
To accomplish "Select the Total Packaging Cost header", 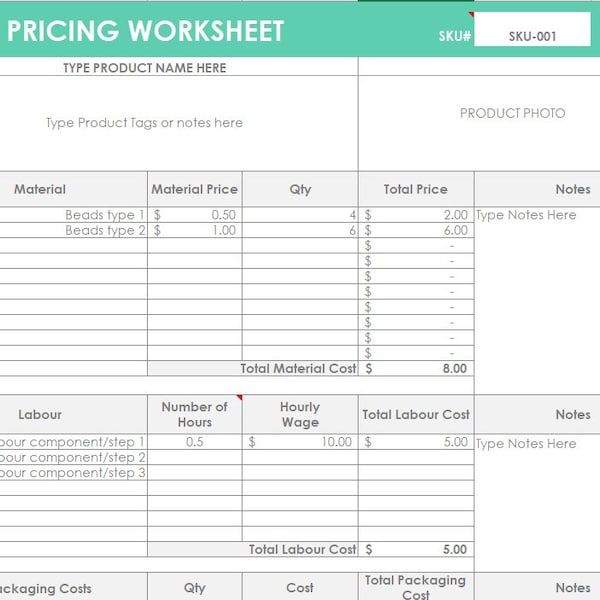I will pos(416,587).
